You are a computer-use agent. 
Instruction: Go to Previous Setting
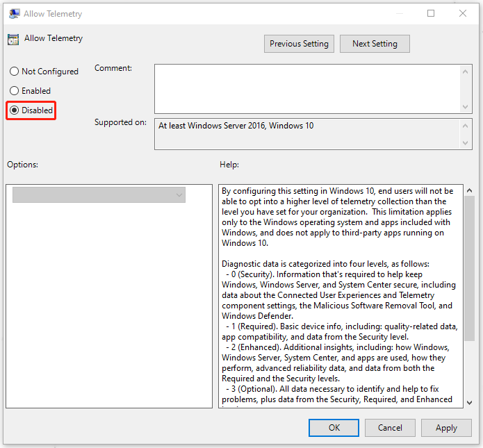click(299, 44)
